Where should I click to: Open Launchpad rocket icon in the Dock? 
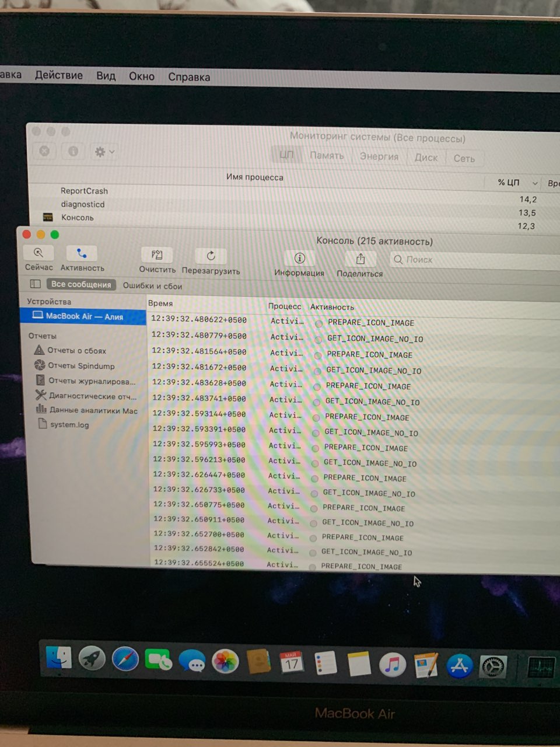(x=92, y=659)
